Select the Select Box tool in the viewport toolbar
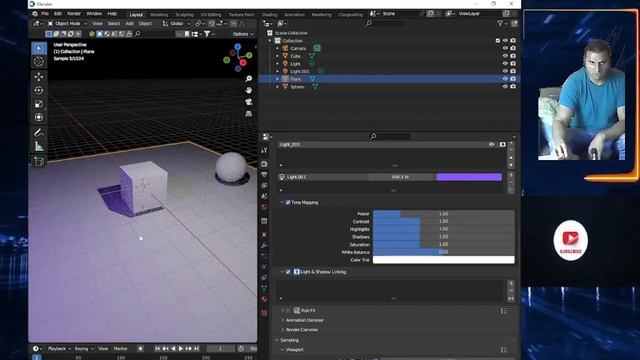The image size is (640, 360). click(39, 48)
